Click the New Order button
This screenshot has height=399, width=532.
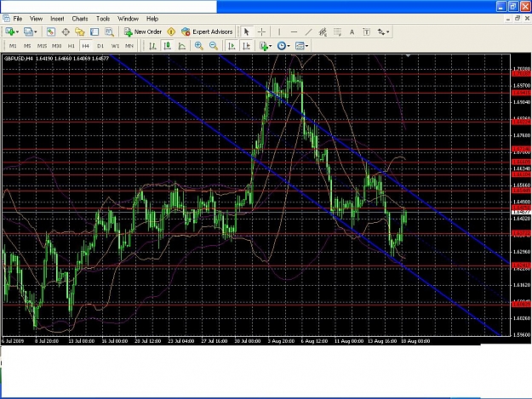tap(143, 31)
